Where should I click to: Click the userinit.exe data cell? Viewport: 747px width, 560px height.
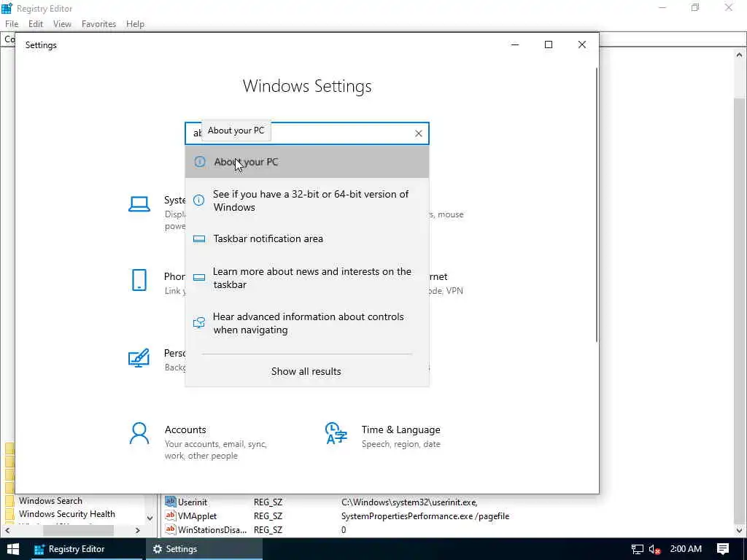[409, 502]
